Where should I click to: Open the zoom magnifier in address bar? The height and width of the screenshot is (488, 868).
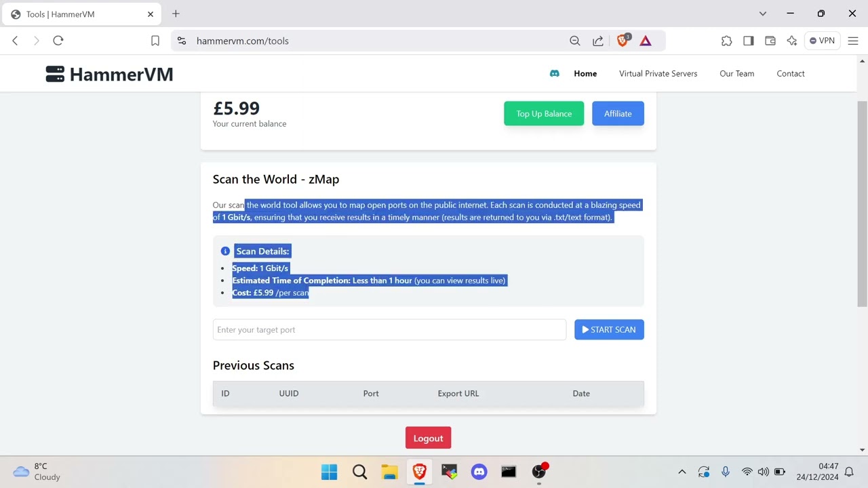[575, 41]
